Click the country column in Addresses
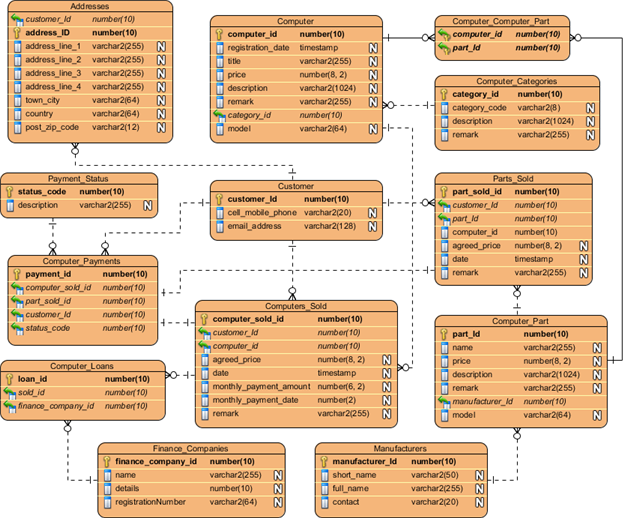The image size is (624, 518). click(x=39, y=114)
